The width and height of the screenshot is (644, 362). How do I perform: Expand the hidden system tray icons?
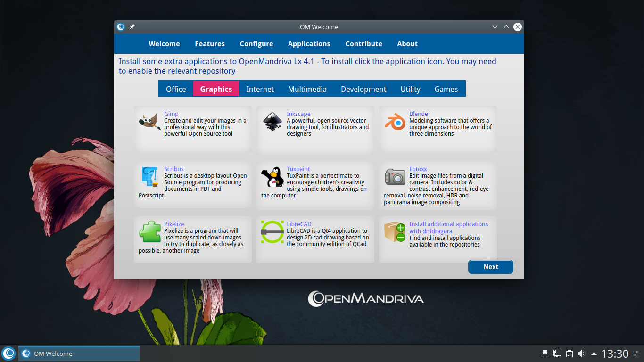[x=594, y=354]
